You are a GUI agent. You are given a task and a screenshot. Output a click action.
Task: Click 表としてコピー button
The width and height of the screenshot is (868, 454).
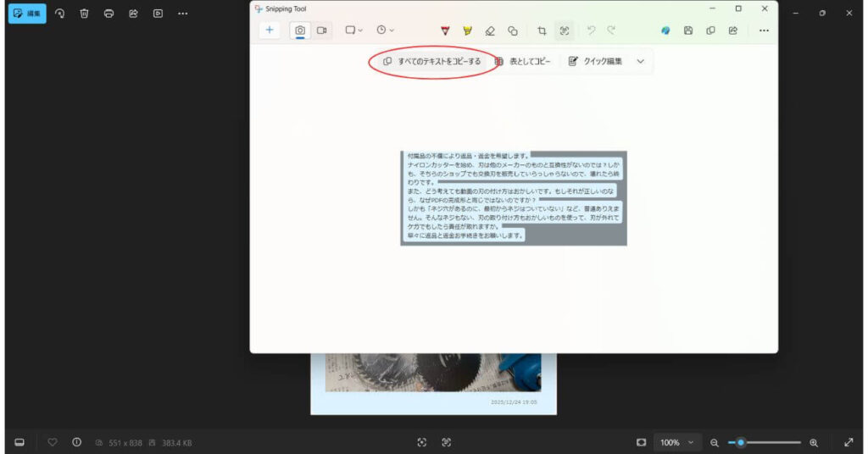522,61
